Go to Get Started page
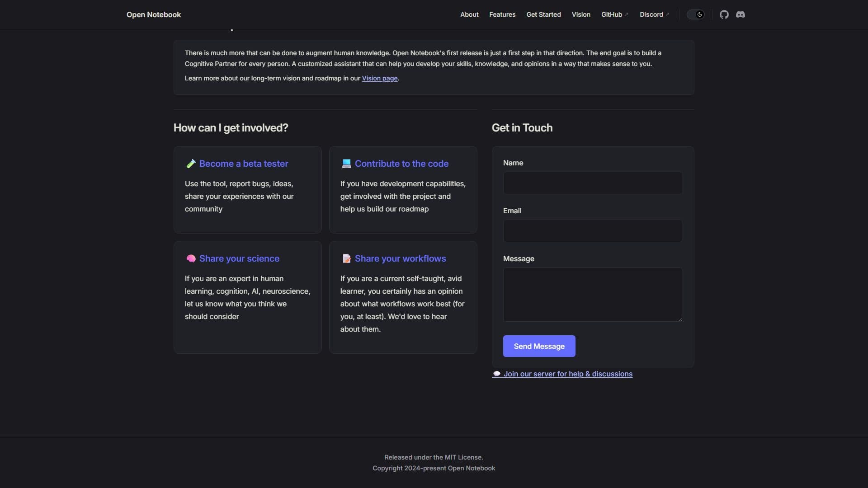 pos(543,14)
